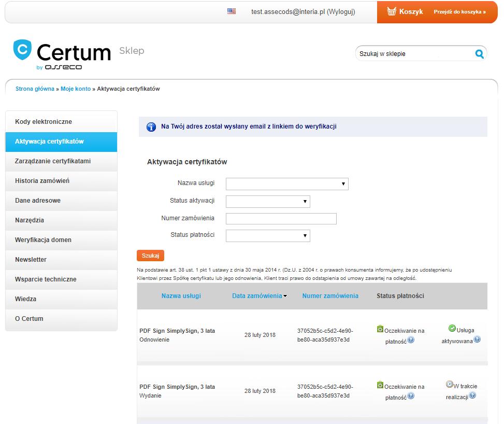The width and height of the screenshot is (504, 424).
Task: Click Przejdź do koszyka link
Action: pos(459,12)
